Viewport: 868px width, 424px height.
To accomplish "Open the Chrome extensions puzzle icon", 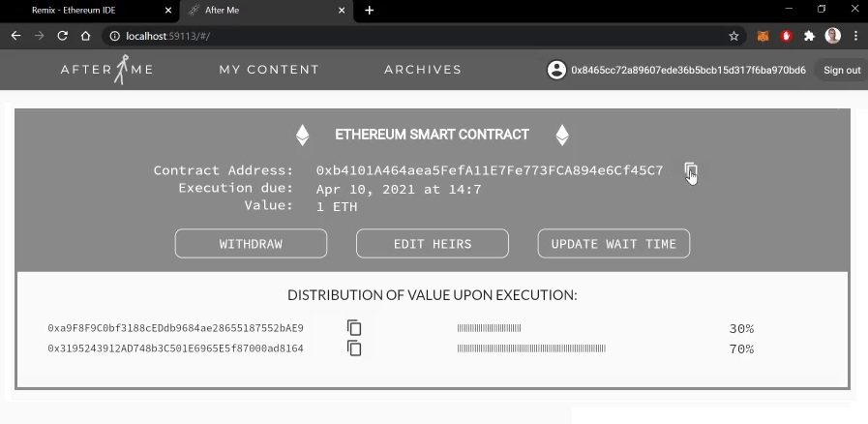I will (x=809, y=36).
